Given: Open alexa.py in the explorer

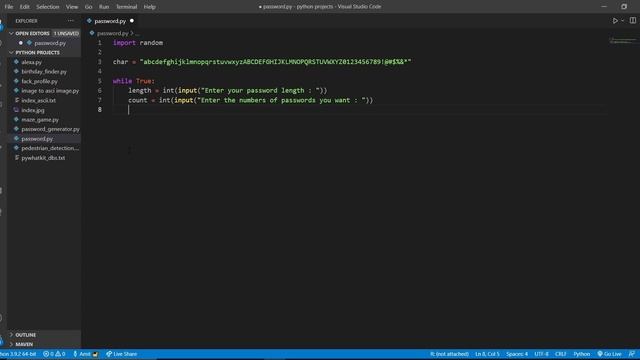Looking at the screenshot, I should coord(31,62).
